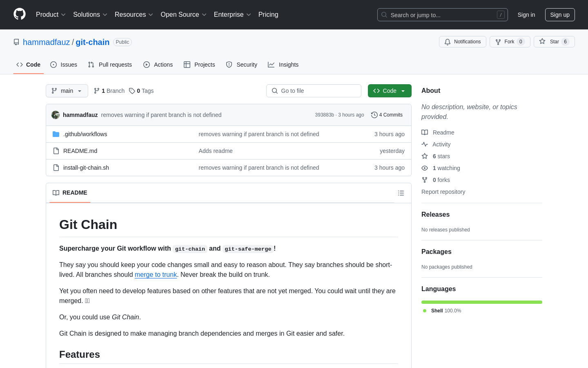Switch to the Pull requests tab

[x=110, y=65]
